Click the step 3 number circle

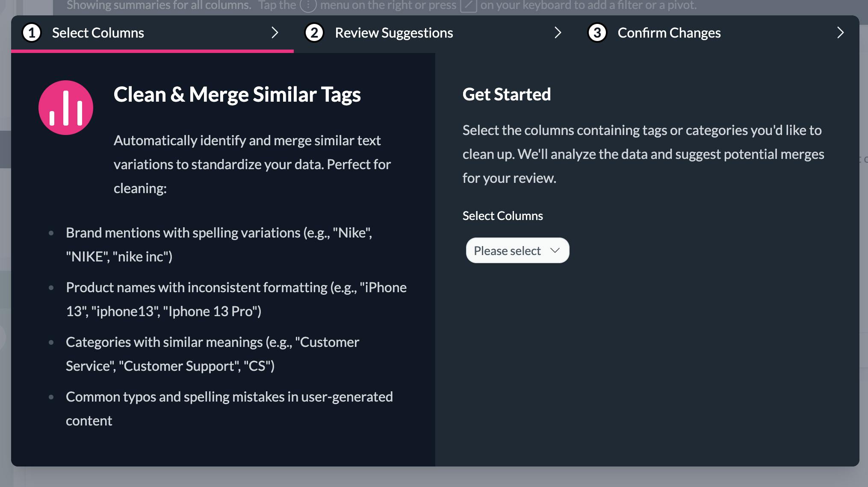(597, 33)
